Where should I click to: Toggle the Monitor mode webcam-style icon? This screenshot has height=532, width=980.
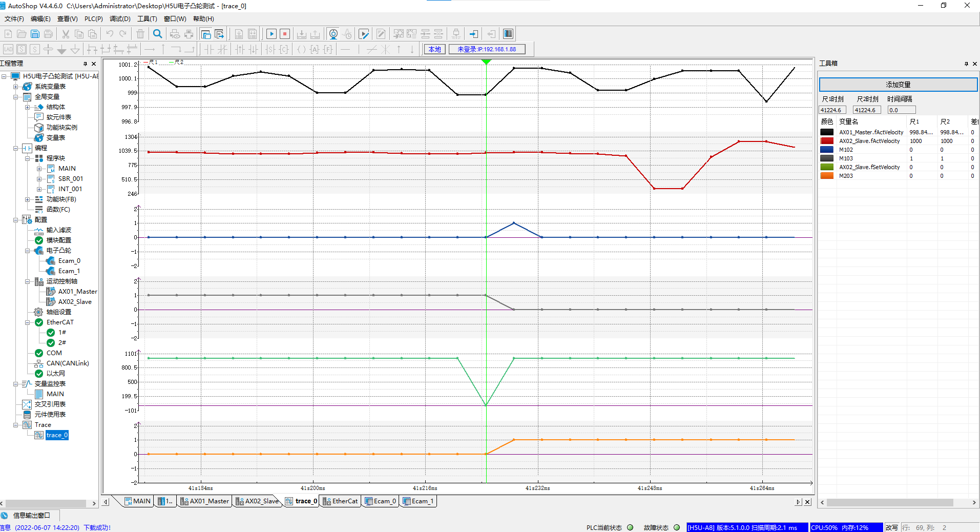pyautogui.click(x=333, y=34)
